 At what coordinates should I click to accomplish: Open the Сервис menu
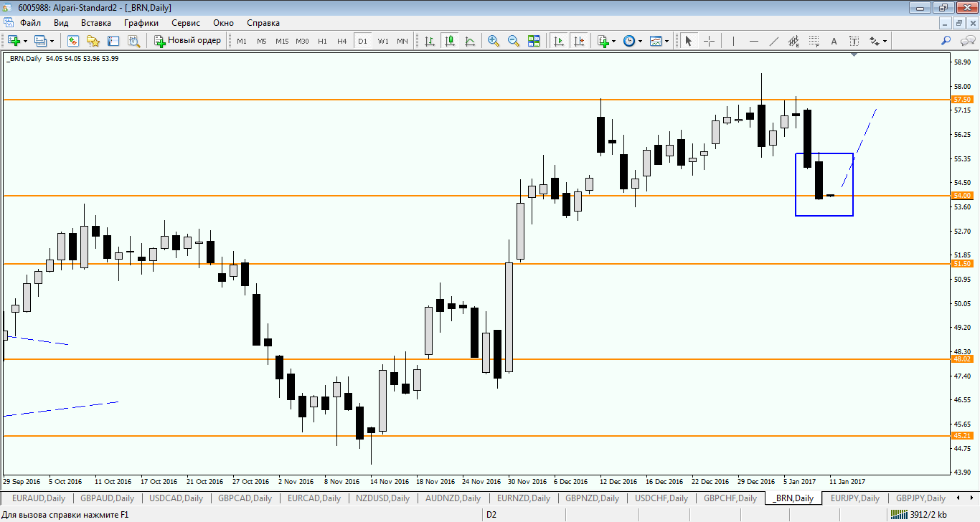click(186, 23)
